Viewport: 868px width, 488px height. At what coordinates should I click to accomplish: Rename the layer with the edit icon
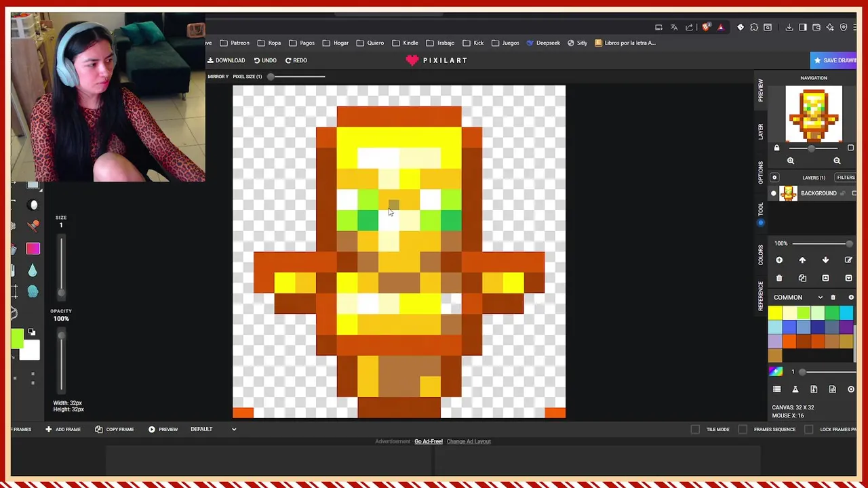848,260
